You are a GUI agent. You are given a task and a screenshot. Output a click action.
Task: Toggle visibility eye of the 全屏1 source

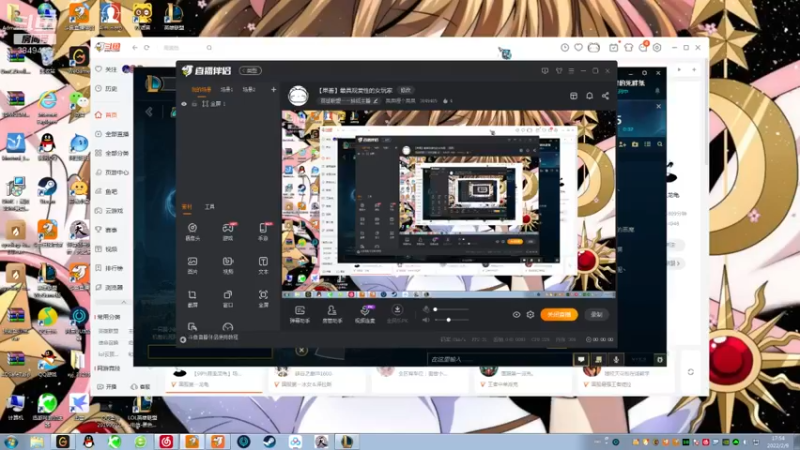point(184,104)
